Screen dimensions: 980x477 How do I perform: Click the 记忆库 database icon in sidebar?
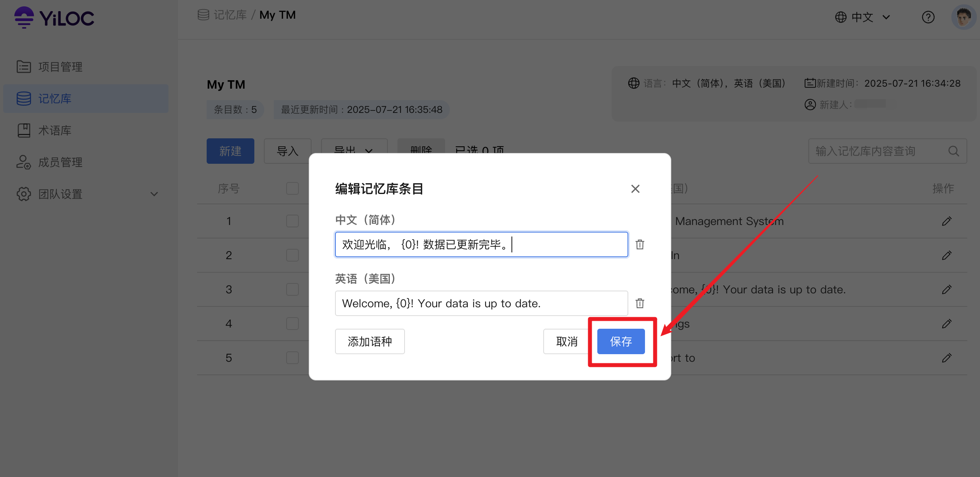coord(24,99)
